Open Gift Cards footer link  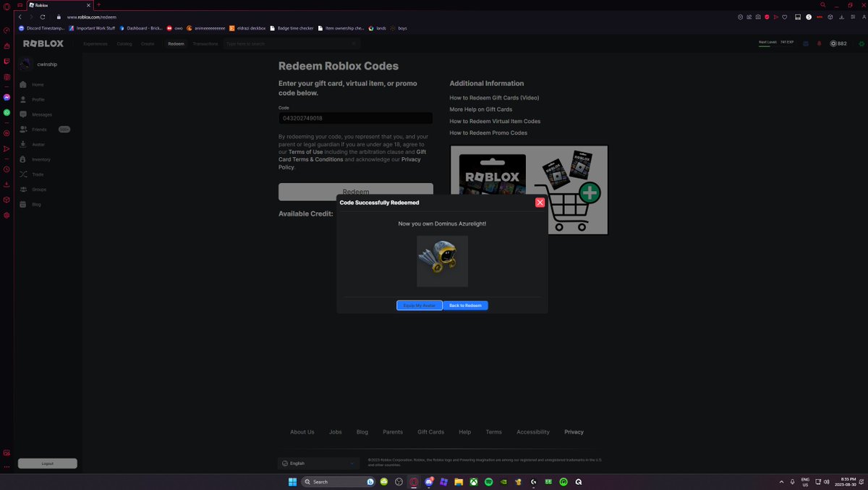point(431,432)
